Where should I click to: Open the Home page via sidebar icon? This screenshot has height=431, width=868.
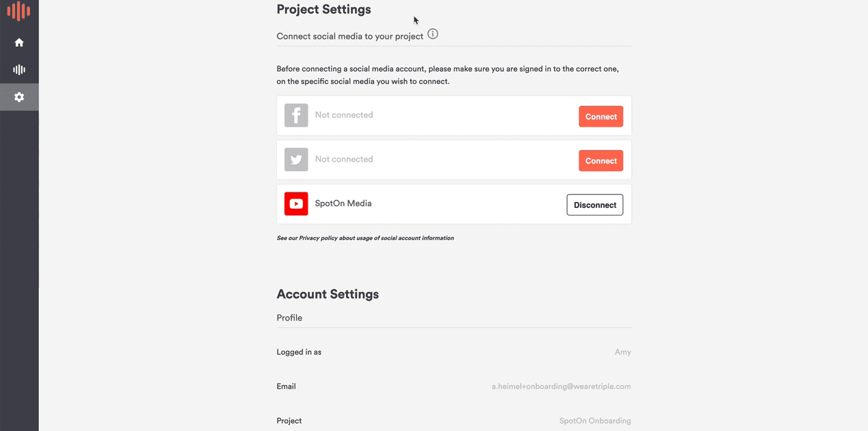[19, 42]
